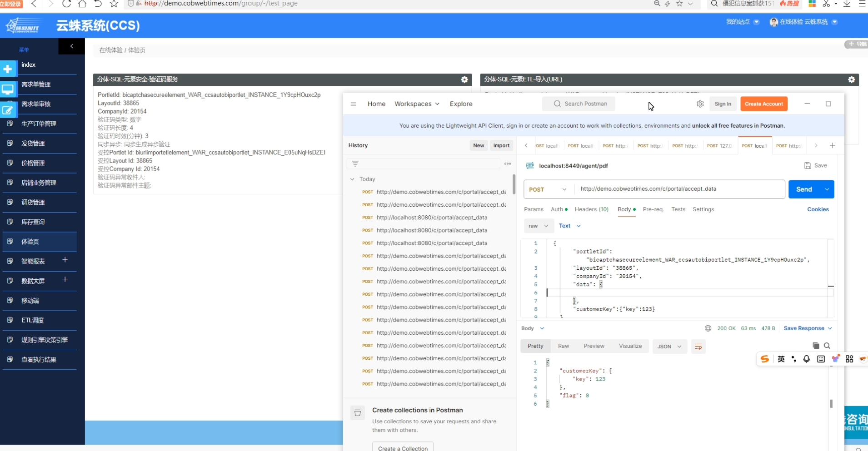
Task: Click Create Account button
Action: [x=763, y=104]
